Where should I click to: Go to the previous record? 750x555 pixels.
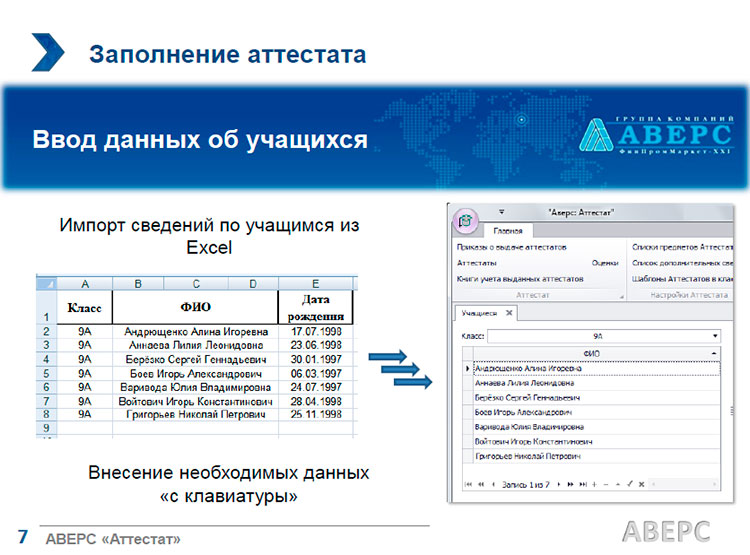pos(493,485)
